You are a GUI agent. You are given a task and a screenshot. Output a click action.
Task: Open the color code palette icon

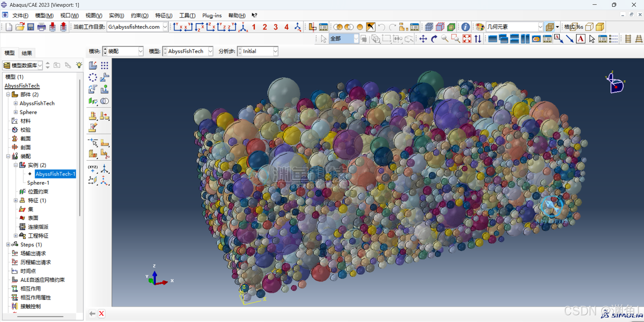pyautogui.click(x=480, y=27)
